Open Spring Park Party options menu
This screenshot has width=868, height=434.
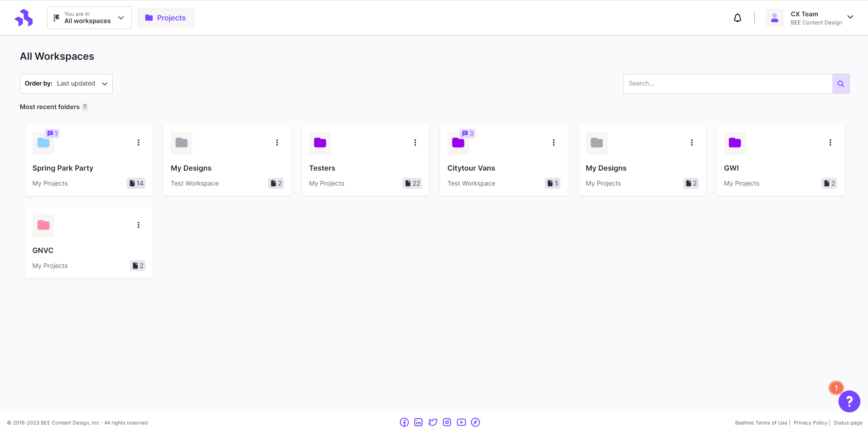(x=139, y=143)
